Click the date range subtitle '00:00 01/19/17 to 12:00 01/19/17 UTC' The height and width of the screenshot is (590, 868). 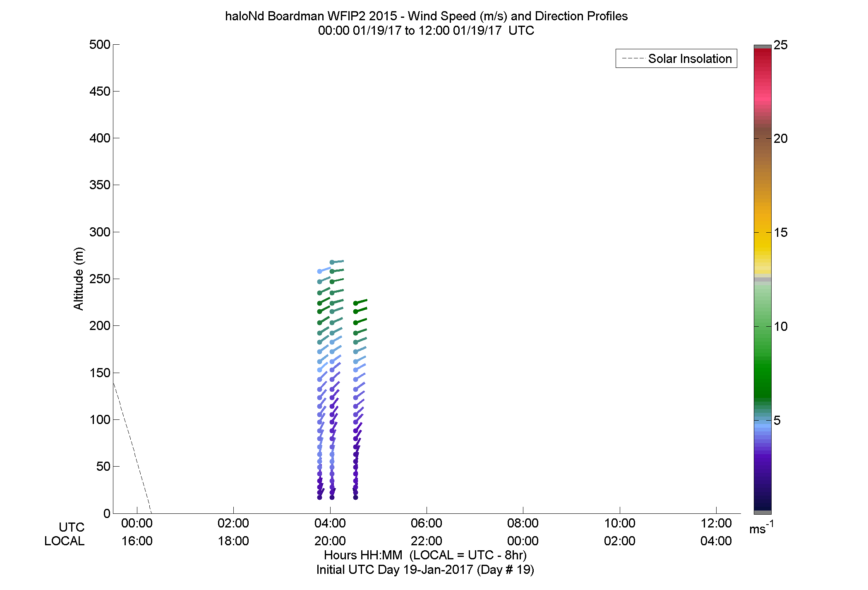[x=426, y=30]
